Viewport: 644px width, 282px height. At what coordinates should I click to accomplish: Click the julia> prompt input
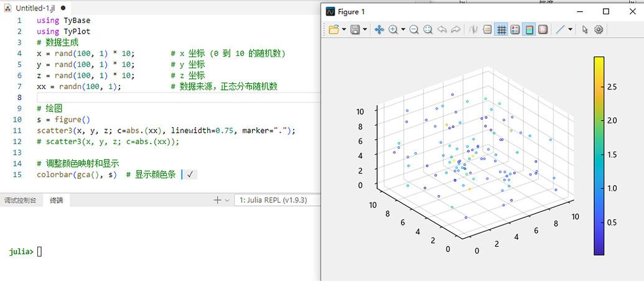tap(39, 252)
